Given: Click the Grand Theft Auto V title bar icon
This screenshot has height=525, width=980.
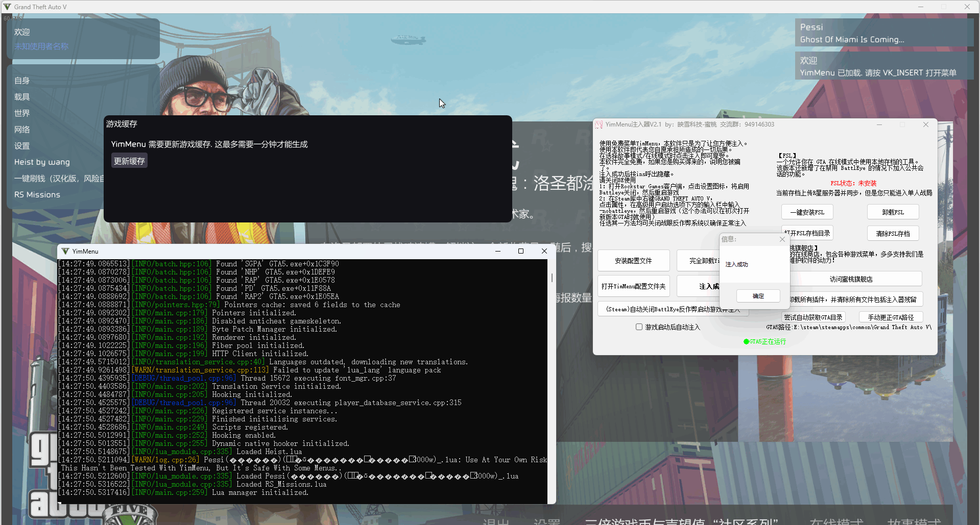Looking at the screenshot, I should tap(7, 7).
